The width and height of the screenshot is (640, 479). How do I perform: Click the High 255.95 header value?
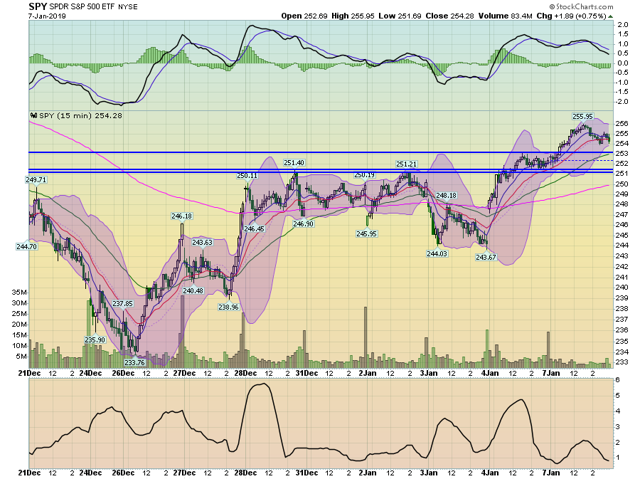point(353,16)
